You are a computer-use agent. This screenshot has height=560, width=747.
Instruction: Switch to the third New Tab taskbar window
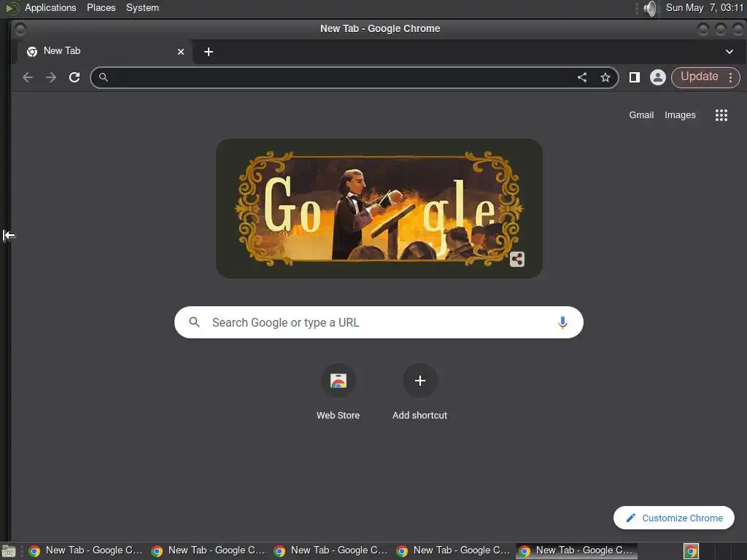click(x=332, y=551)
